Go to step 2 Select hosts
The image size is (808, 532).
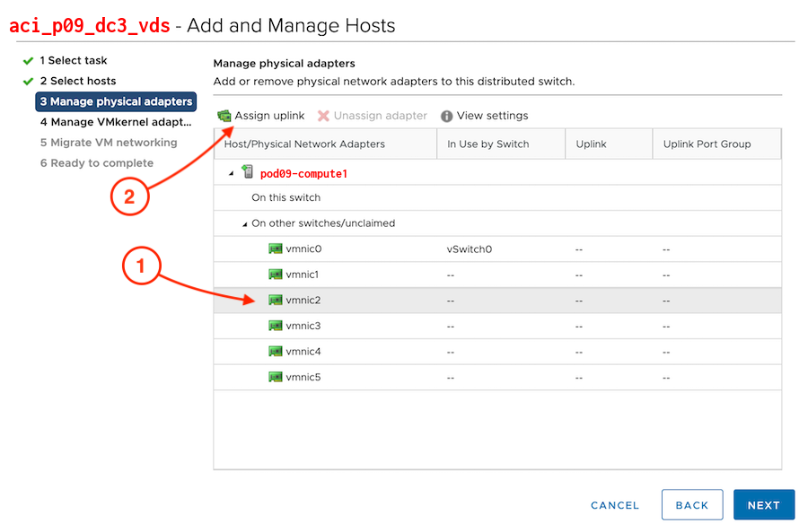tap(77, 81)
